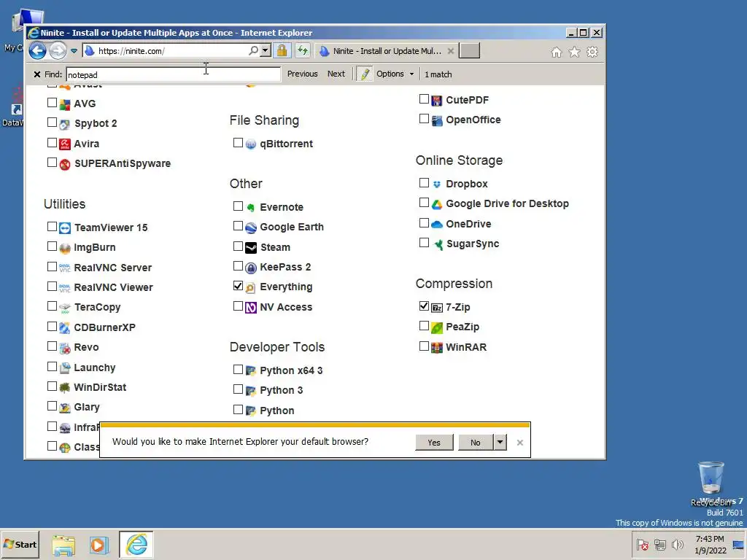Click No on default browser prompt
The height and width of the screenshot is (560, 747).
pyautogui.click(x=476, y=443)
